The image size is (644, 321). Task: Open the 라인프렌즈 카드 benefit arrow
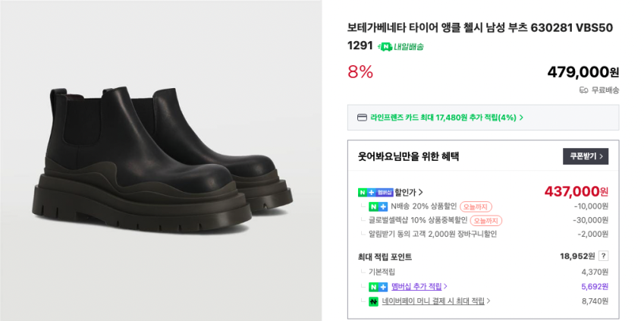pyautogui.click(x=521, y=118)
